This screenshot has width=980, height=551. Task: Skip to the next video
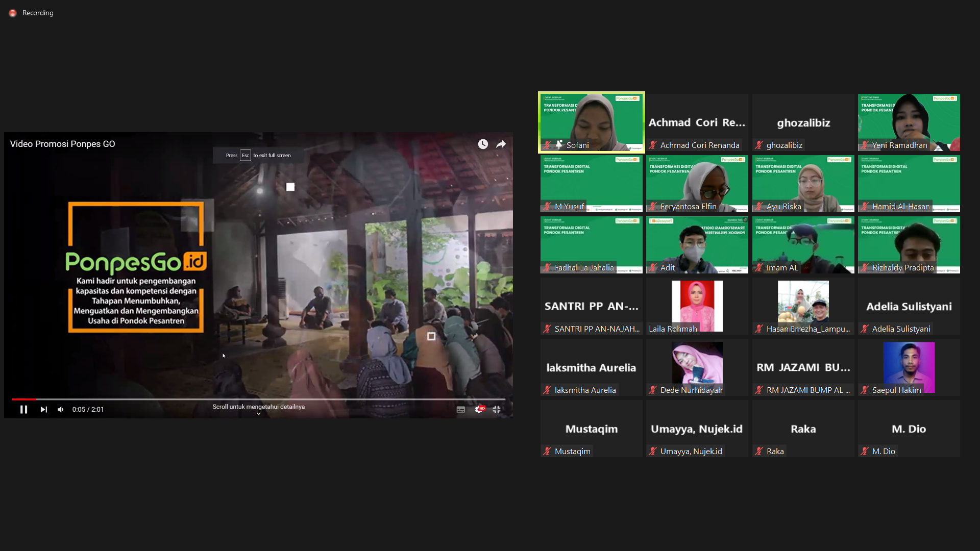point(44,409)
